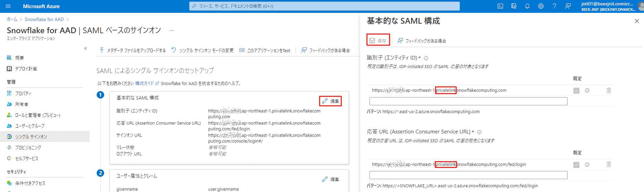644x192 pixels.
Task: Open the 構成ガイド link
Action: pyautogui.click(x=147, y=83)
